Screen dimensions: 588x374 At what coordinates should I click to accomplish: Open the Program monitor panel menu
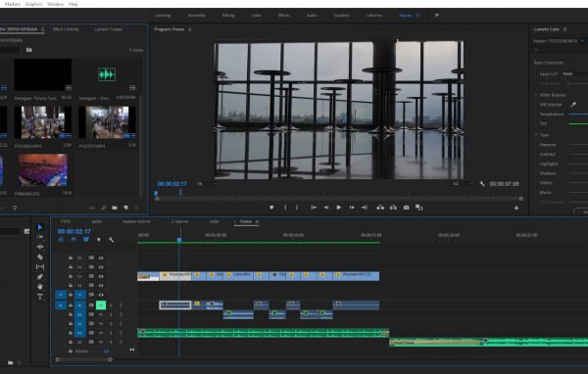[x=190, y=29]
